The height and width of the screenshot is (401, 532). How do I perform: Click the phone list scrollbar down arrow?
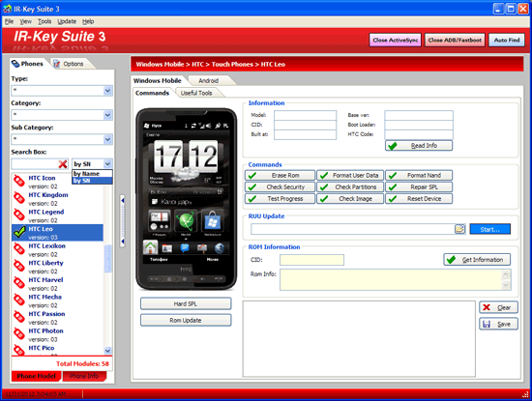(x=107, y=351)
